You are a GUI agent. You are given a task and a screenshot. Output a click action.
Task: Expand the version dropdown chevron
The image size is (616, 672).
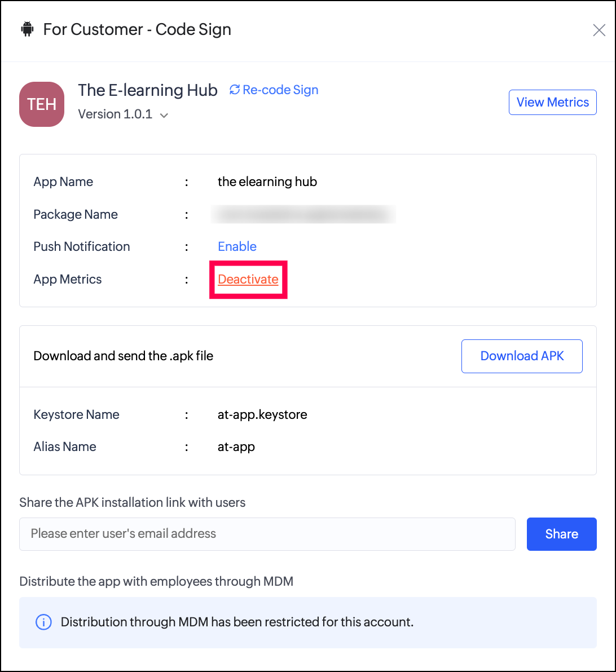click(164, 115)
